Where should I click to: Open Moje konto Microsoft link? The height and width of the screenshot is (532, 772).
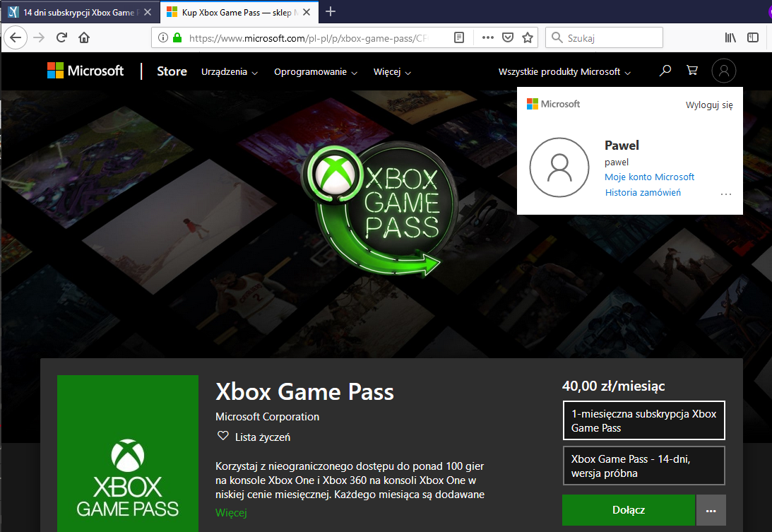pyautogui.click(x=649, y=177)
